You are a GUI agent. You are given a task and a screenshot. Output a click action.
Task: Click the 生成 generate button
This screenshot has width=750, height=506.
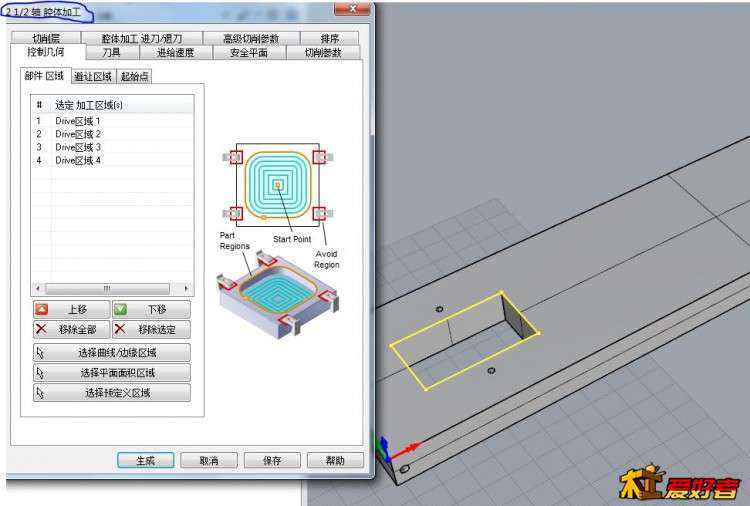145,461
